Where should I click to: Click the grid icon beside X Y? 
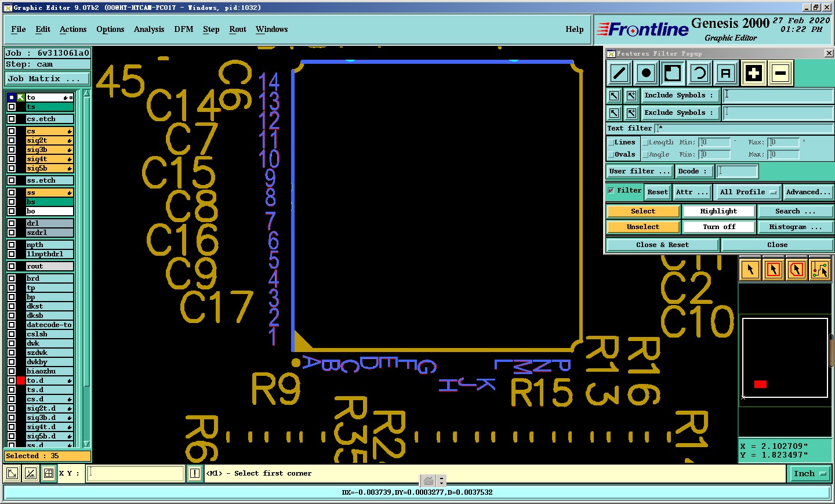tap(49, 473)
